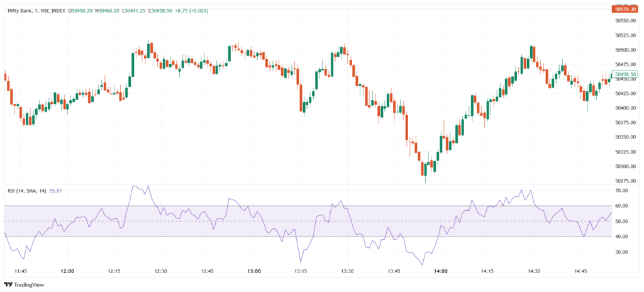
Task: Click the 50500.00 price scale label
Action: point(625,50)
